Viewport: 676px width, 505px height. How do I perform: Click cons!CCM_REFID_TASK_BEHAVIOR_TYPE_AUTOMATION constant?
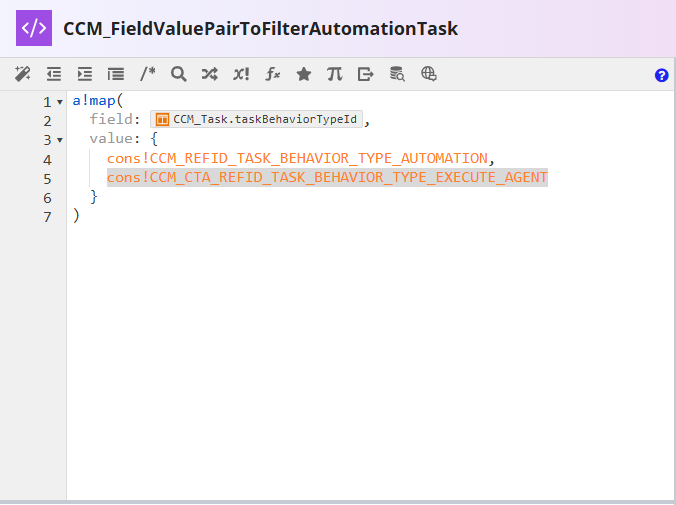pos(297,158)
